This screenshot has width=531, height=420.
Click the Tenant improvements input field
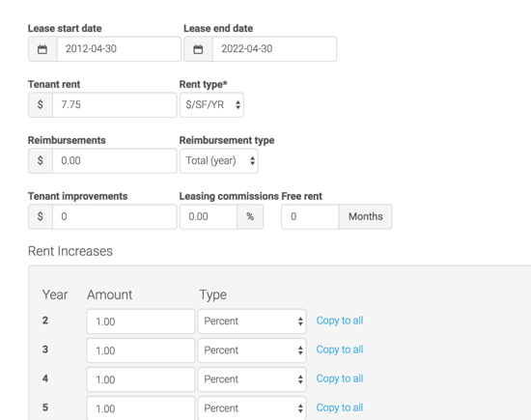click(115, 217)
